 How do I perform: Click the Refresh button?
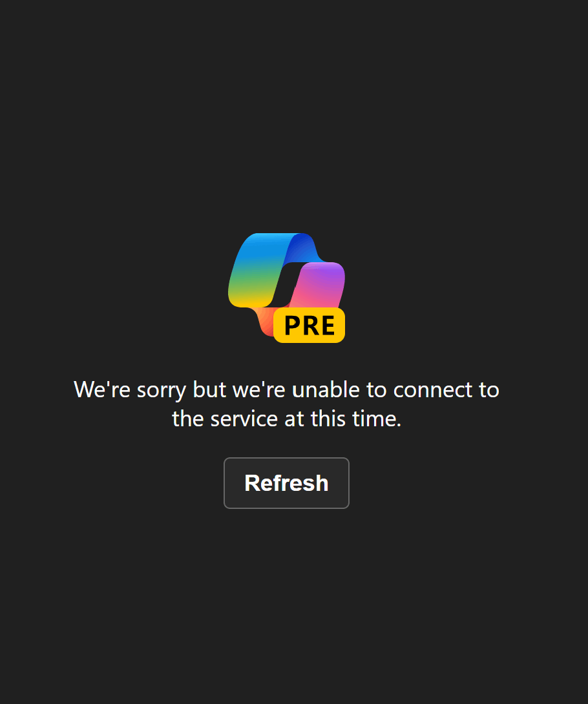[x=286, y=483]
